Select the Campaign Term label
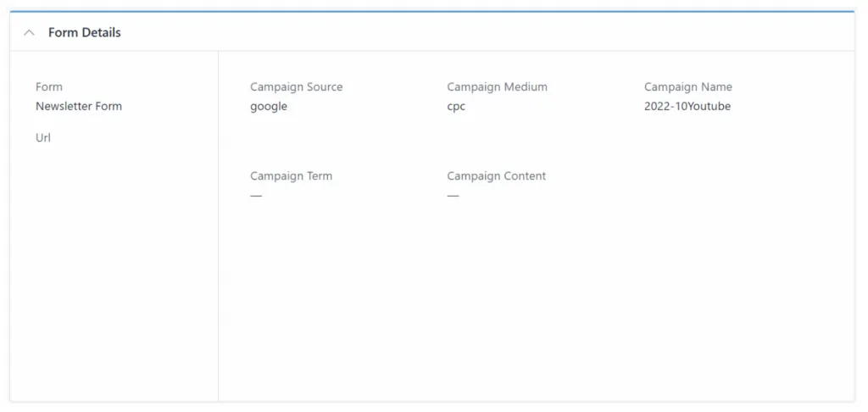Image resolution: width=868 pixels, height=412 pixels. tap(291, 176)
